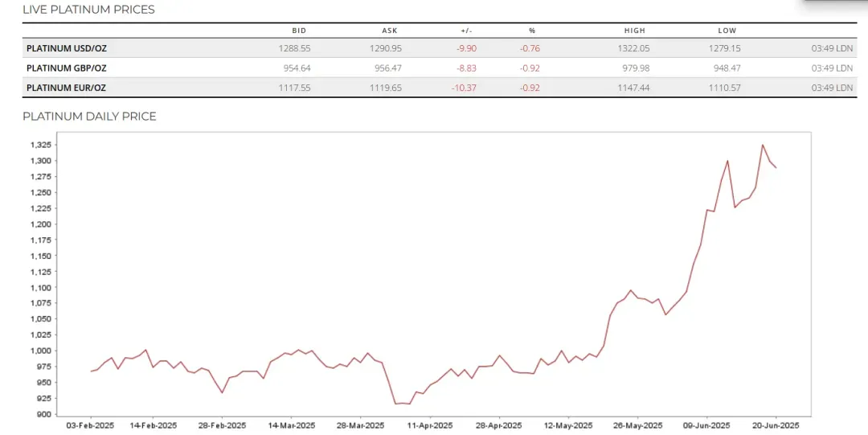The height and width of the screenshot is (435, 868).
Task: Click the PLATINUM EUR/OZ row label
Action: pos(66,88)
